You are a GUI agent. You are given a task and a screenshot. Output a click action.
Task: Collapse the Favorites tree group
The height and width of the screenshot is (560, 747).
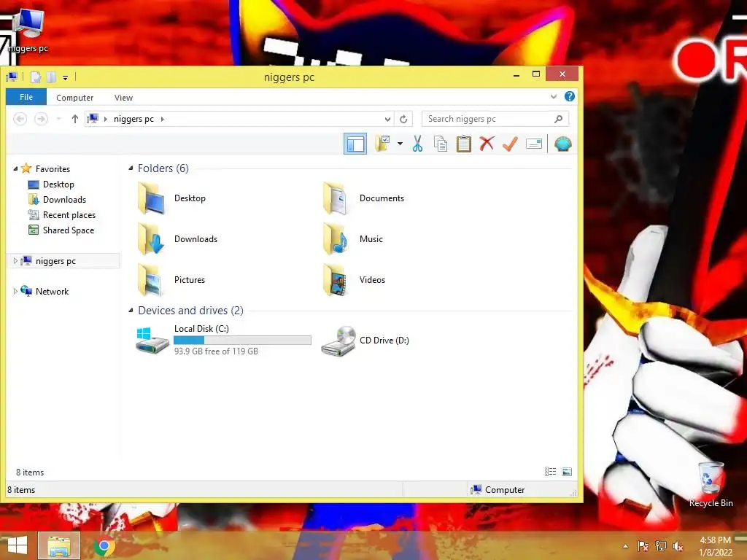click(15, 168)
